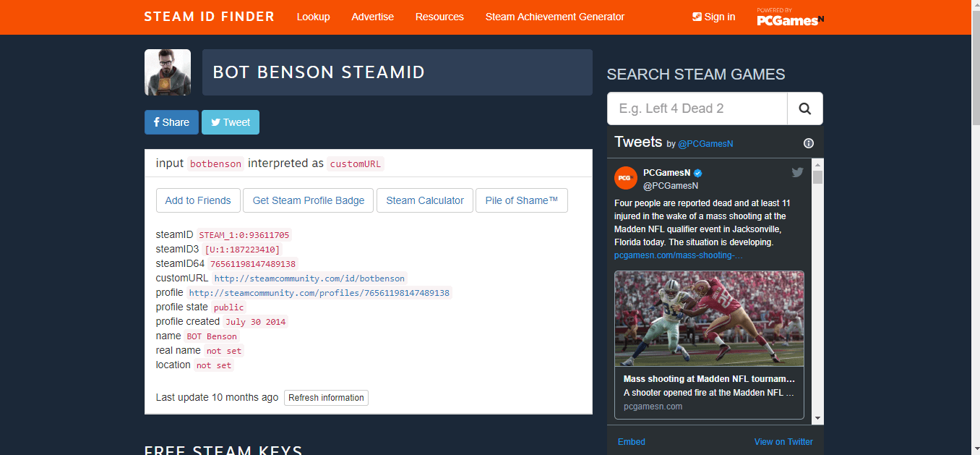This screenshot has height=455, width=980.
Task: Open the Advertise menu item
Action: [x=373, y=17]
